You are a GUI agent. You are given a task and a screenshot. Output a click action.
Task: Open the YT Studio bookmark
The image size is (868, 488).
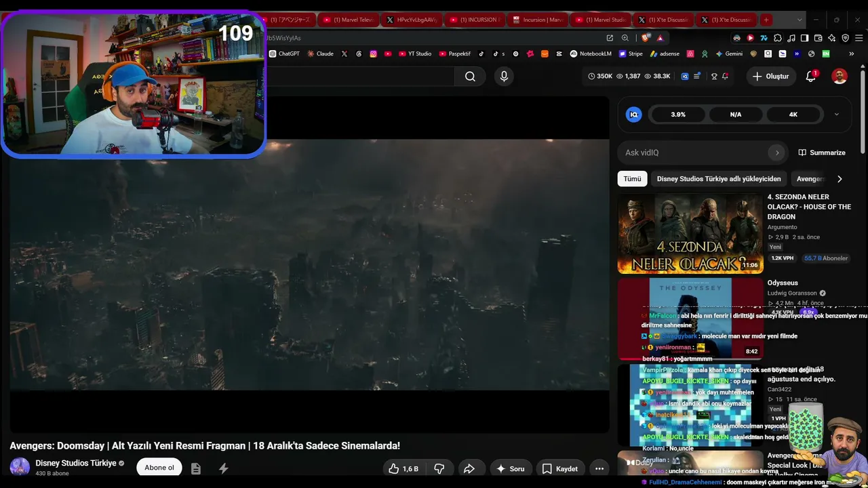pyautogui.click(x=415, y=54)
